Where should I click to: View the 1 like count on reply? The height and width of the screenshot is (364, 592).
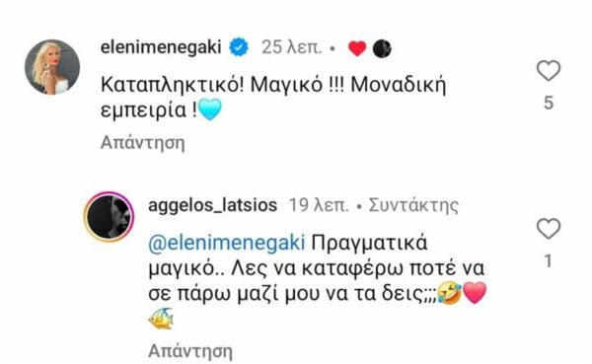point(549,261)
